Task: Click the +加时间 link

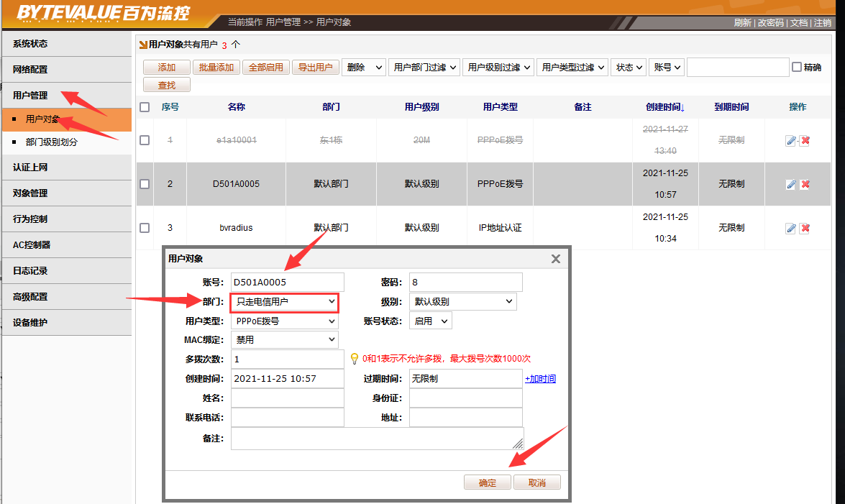Action: [x=540, y=379]
